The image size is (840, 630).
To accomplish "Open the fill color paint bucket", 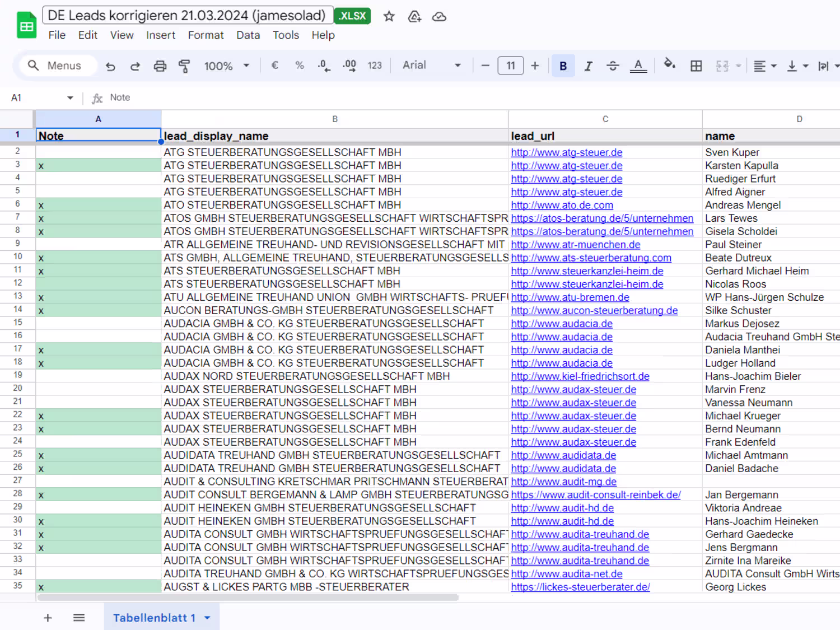I will [x=669, y=65].
